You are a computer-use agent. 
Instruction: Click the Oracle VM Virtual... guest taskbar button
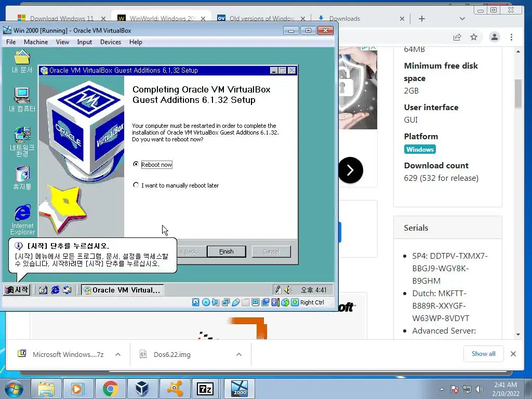122,290
